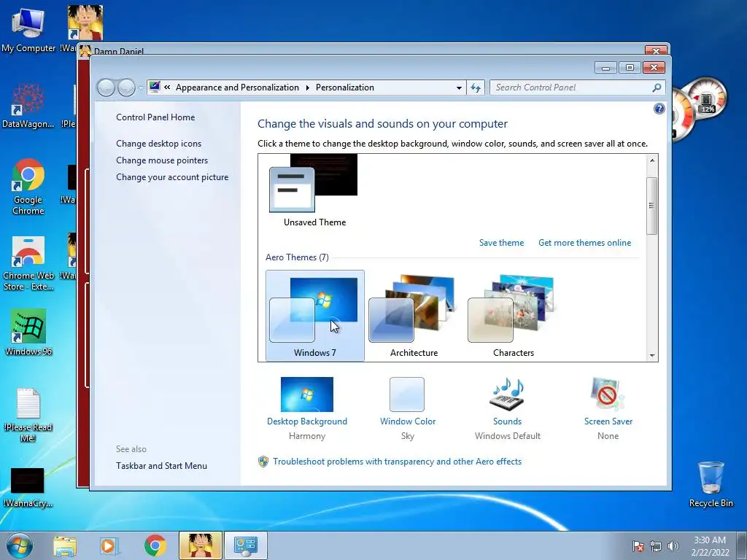Close the Personalization window
The height and width of the screenshot is (560, 747).
(x=654, y=68)
